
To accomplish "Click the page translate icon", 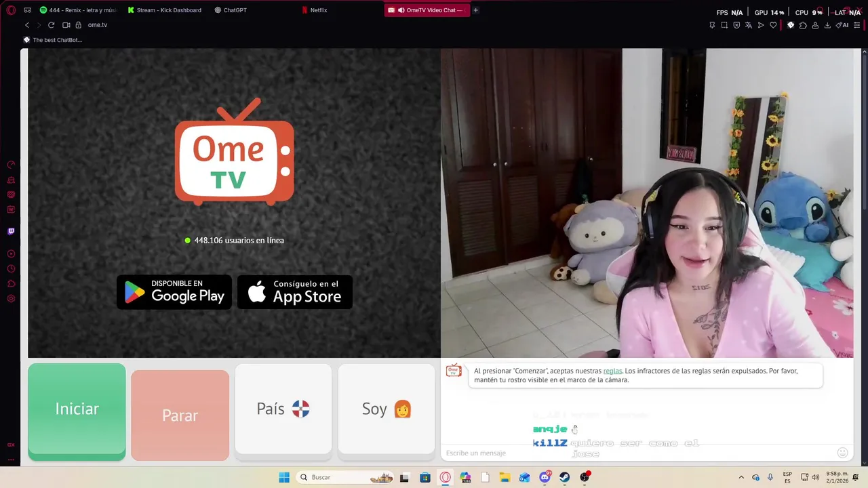I will point(749,25).
